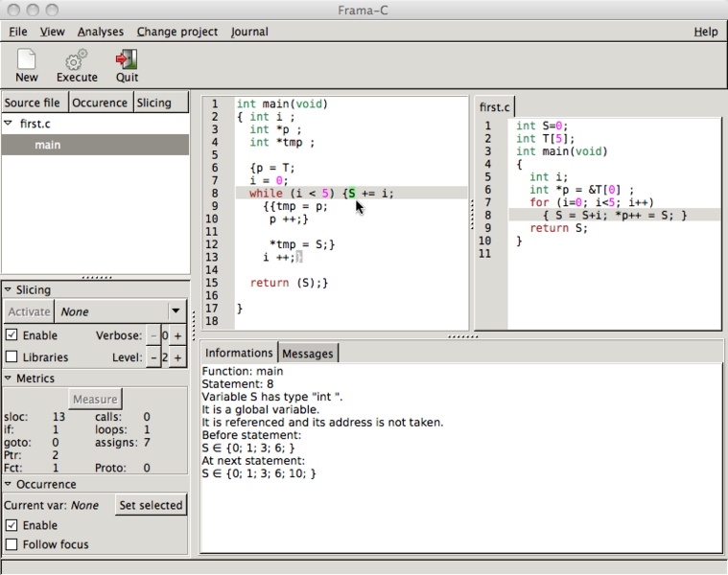Click the slicing Activate button
728x575 pixels.
(29, 311)
